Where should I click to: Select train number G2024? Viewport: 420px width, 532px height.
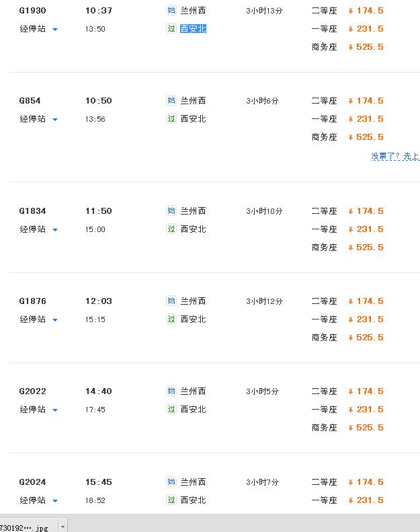pyautogui.click(x=32, y=482)
